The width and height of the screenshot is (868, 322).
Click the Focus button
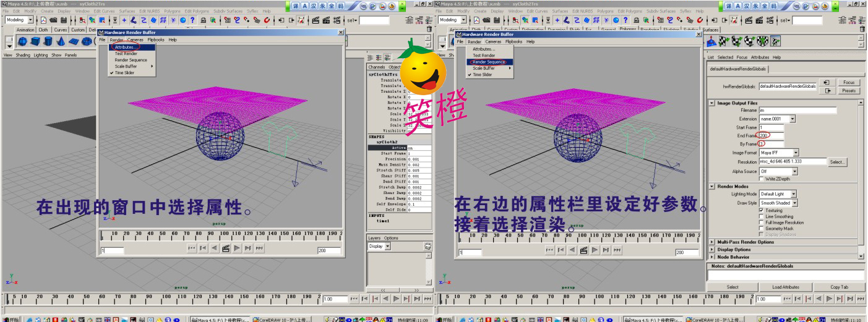point(848,82)
